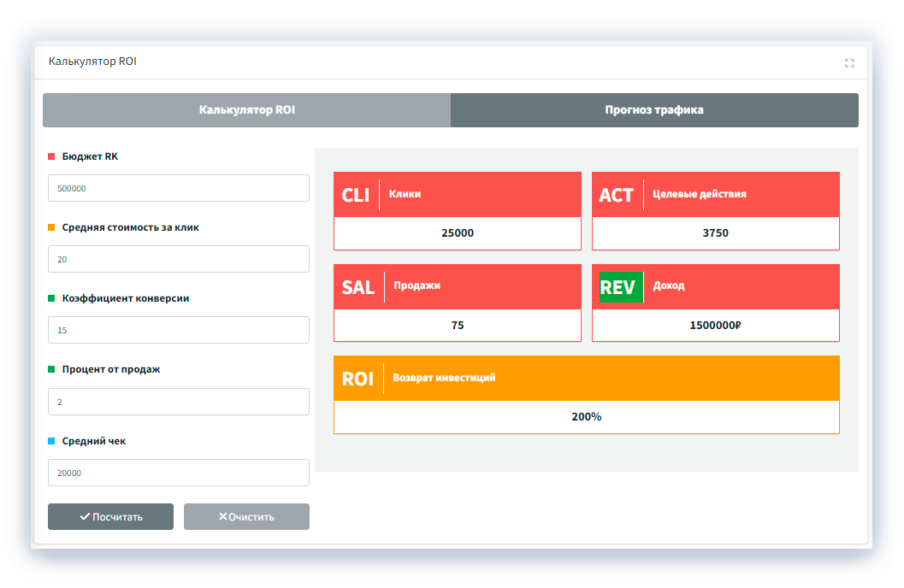Viewport: 904px width, 588px height.
Task: Select the Калькулятор ROI tab
Action: pos(246,110)
